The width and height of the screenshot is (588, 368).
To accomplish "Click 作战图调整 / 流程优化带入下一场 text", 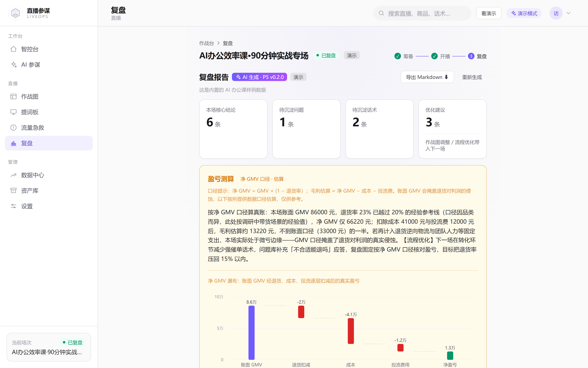I will [x=452, y=145].
